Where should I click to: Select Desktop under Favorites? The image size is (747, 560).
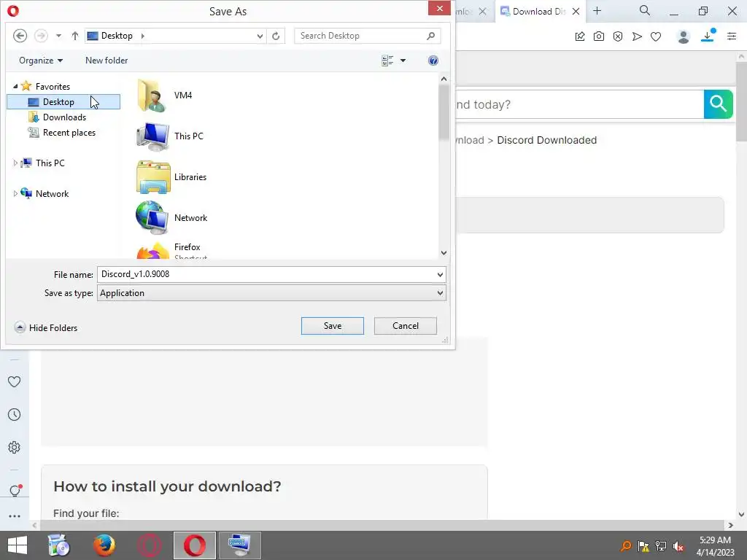[x=64, y=102]
